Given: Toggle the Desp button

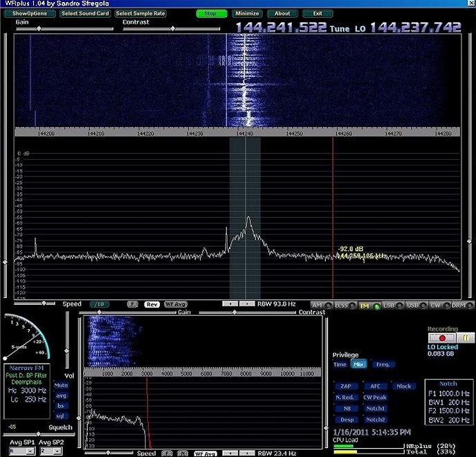Looking at the screenshot, I should click(346, 420).
